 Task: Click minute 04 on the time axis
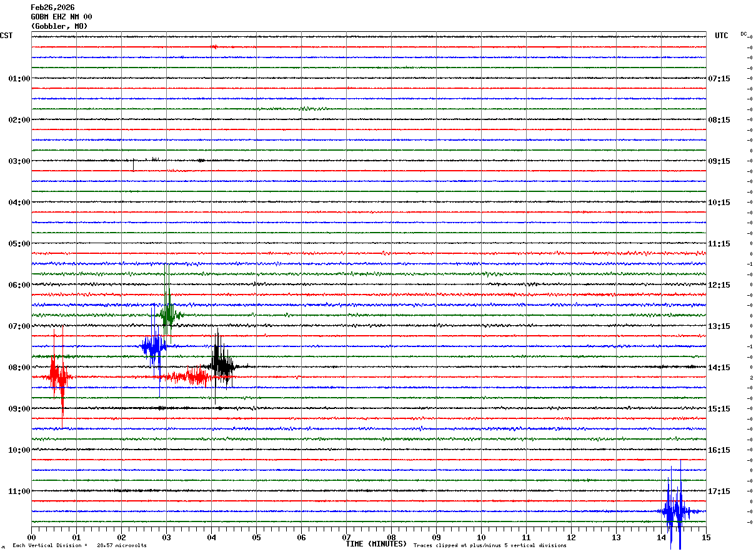pyautogui.click(x=211, y=538)
